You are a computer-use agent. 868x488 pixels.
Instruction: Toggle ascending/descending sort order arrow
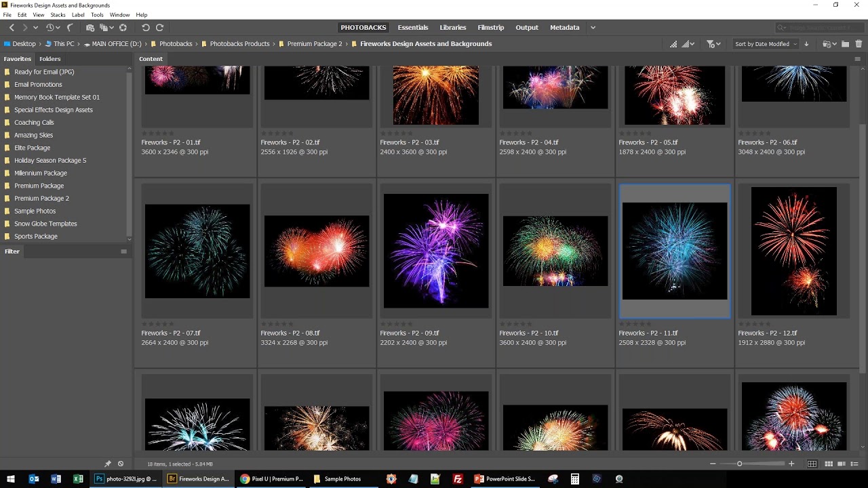806,44
